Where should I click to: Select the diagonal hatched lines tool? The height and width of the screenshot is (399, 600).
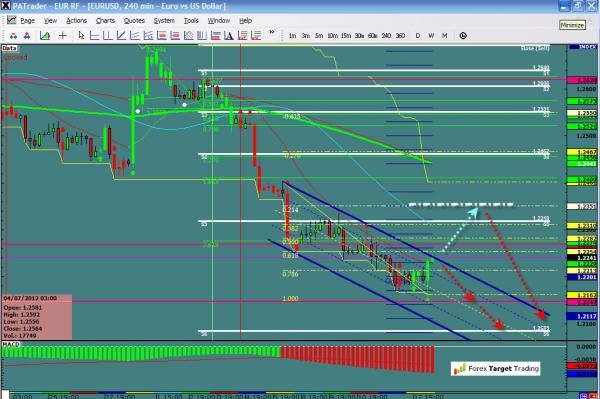[x=189, y=36]
